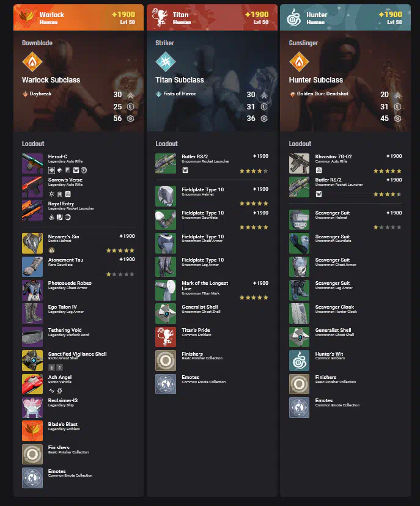
Task: Click the Dawnblade solar subclass diamond icon
Action: [x=32, y=62]
